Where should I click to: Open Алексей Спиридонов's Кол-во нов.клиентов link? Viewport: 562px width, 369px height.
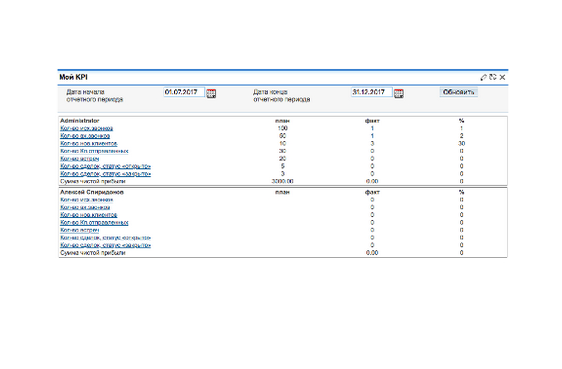89,215
